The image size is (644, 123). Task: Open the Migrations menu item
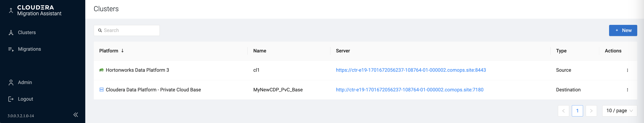(30, 49)
